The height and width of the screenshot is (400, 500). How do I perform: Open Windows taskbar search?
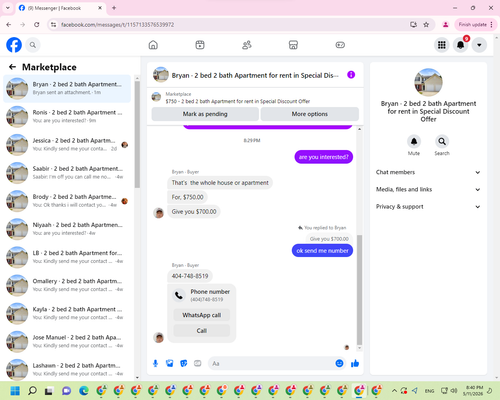pos(32,390)
